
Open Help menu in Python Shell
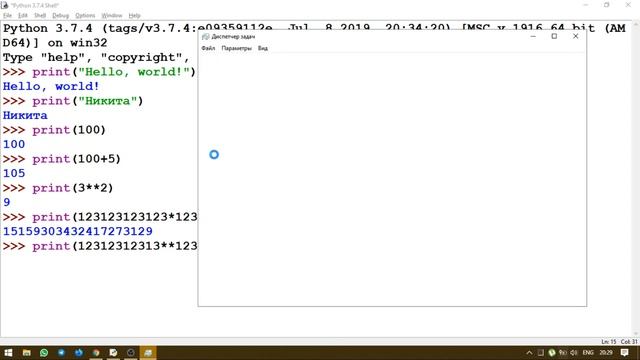tap(134, 16)
